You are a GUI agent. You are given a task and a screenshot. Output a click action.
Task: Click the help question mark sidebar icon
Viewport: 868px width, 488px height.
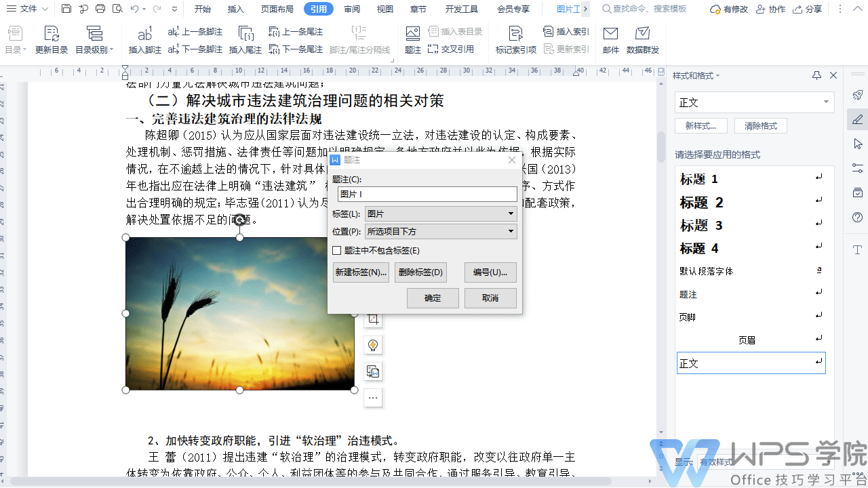click(x=858, y=218)
